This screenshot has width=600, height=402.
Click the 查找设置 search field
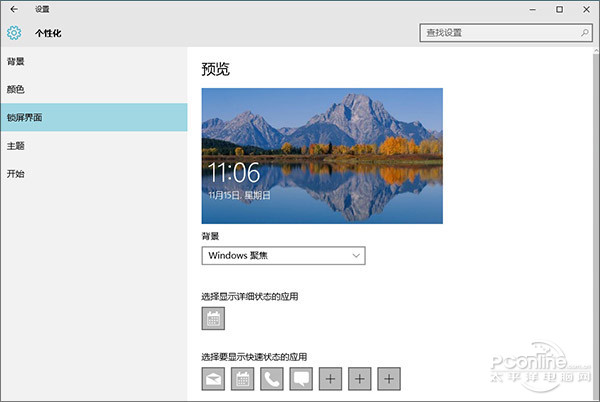click(x=506, y=33)
